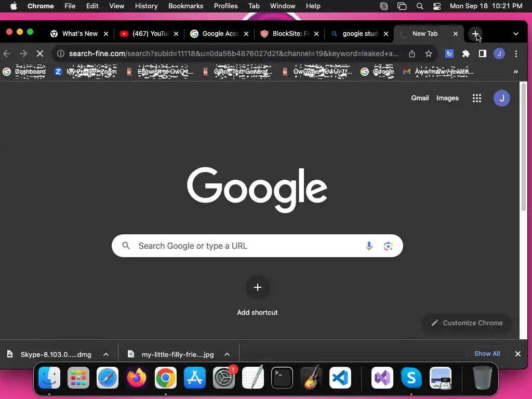This screenshot has width=532, height=399.
Task: Open the Dashboard bookmark
Action: [24, 72]
